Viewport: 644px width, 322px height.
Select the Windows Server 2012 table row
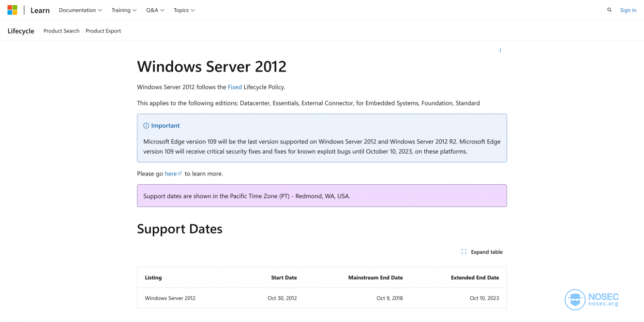coord(321,298)
